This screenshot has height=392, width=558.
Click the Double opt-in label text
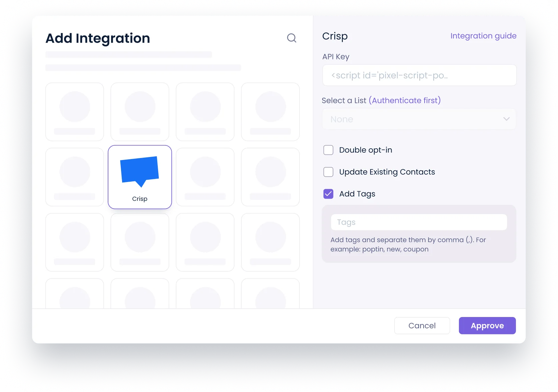tap(366, 150)
